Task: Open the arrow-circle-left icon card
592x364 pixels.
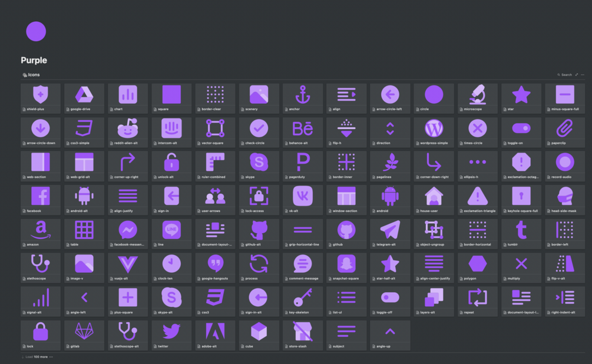Action: point(390,98)
